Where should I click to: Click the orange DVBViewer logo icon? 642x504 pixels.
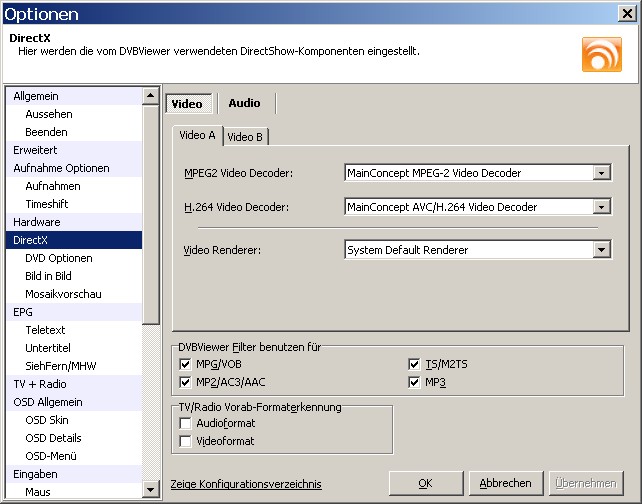click(601, 54)
